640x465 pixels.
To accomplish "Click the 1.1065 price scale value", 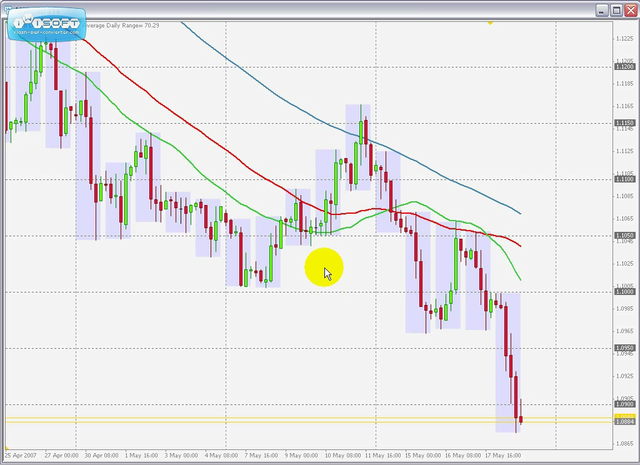I will (x=624, y=219).
